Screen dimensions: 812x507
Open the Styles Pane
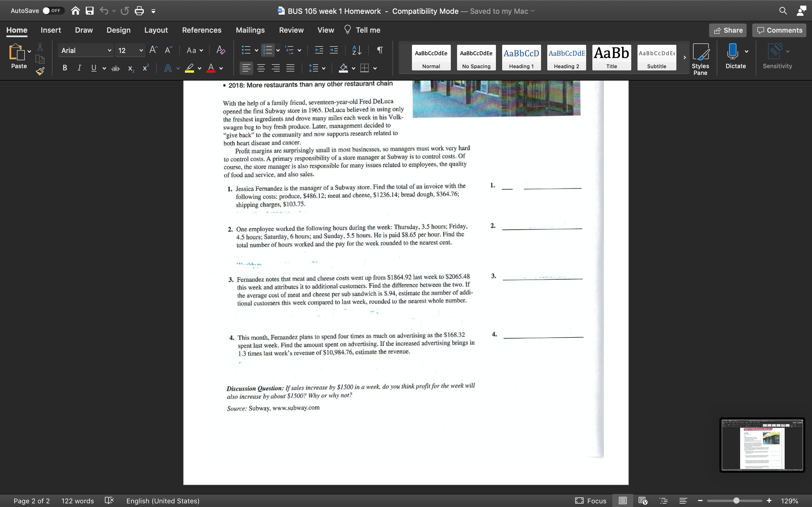coord(700,59)
